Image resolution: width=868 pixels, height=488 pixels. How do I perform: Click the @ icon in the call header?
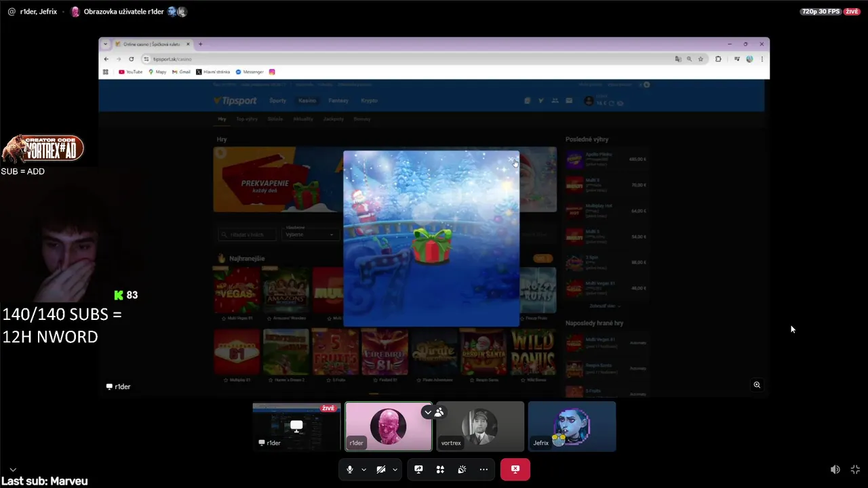pos(12,12)
